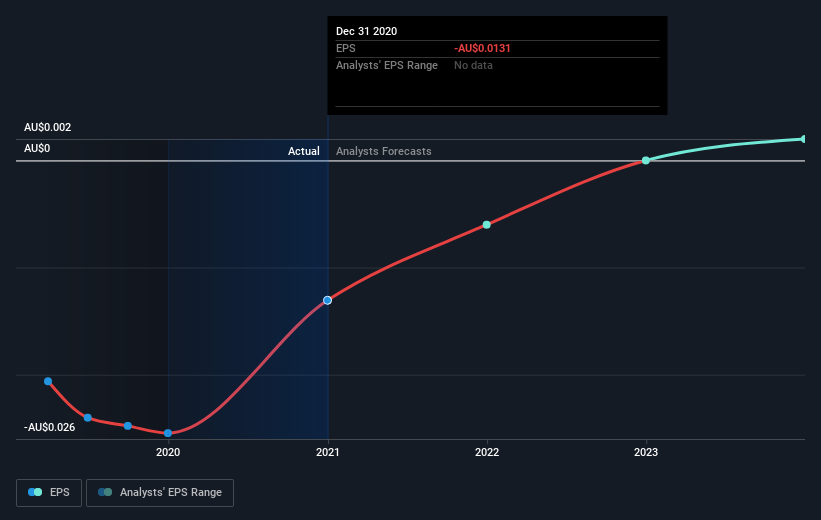Click the EPS row label in tooltip
Viewport: 821px width, 520px height.
pos(346,48)
